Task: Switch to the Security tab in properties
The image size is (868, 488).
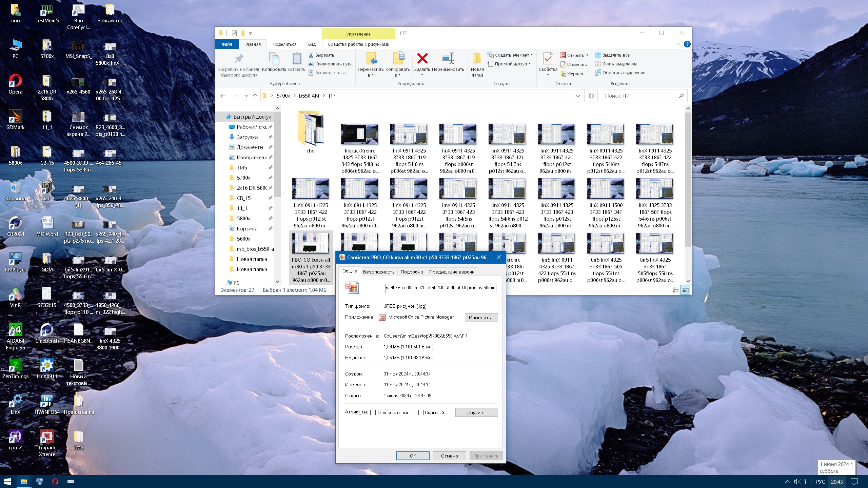Action: click(378, 272)
